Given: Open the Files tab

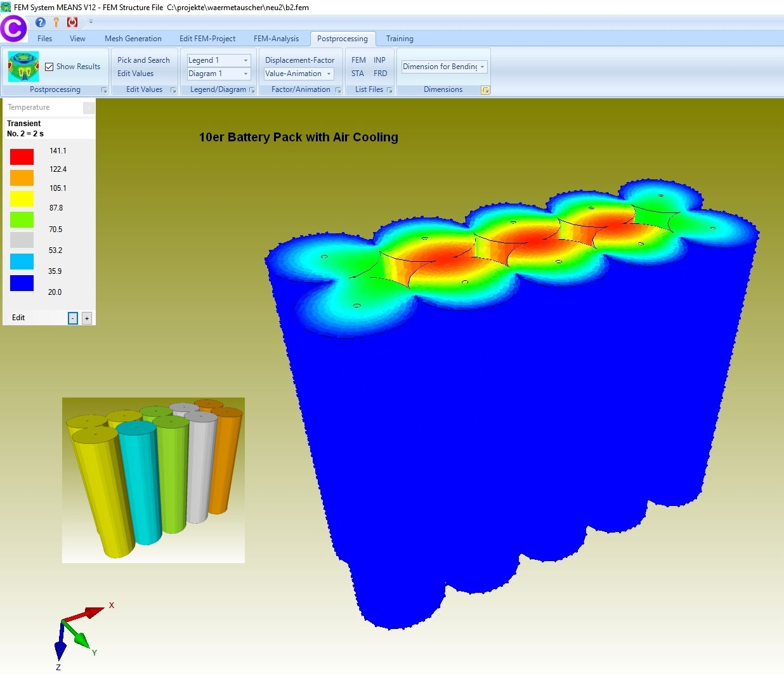Looking at the screenshot, I should click(x=45, y=39).
